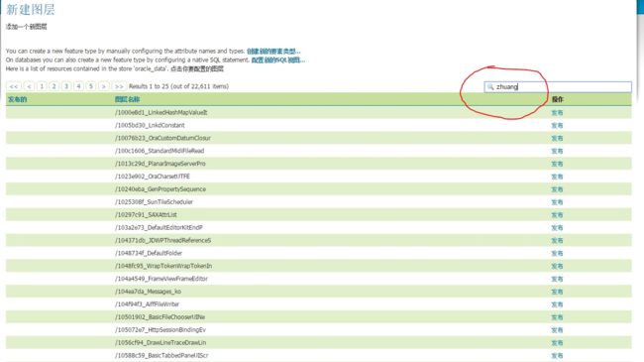Select layer name /104a4549_FrameViewFrameEditor
This screenshot has height=362, width=644.
161,279
